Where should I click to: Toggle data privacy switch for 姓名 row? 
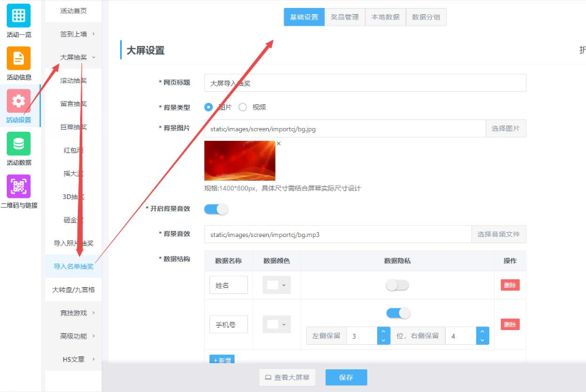click(x=397, y=285)
